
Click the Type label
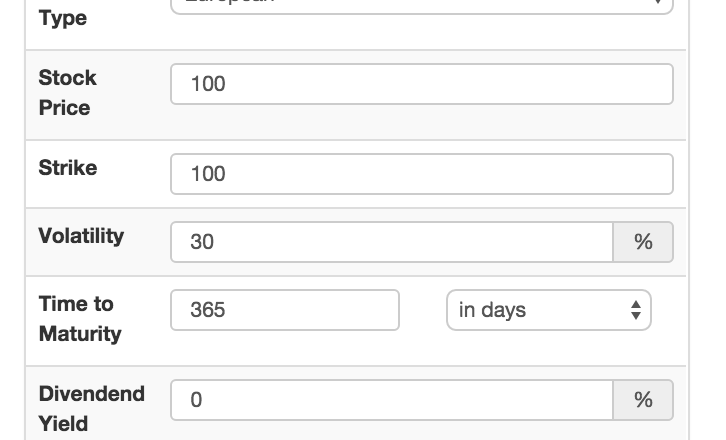tap(62, 18)
